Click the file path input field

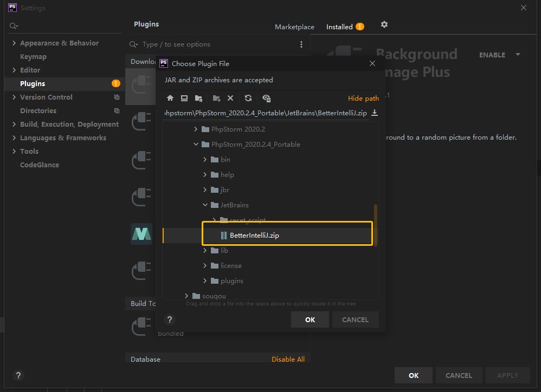266,113
